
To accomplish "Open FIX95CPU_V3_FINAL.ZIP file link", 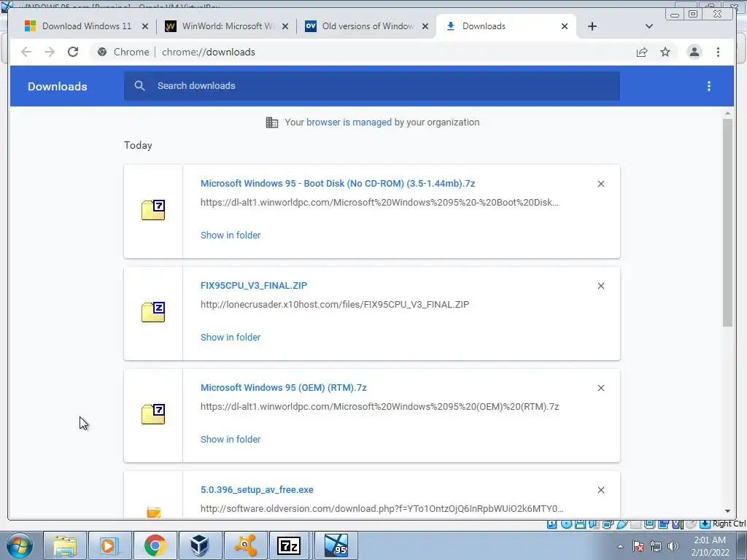I will (x=254, y=285).
